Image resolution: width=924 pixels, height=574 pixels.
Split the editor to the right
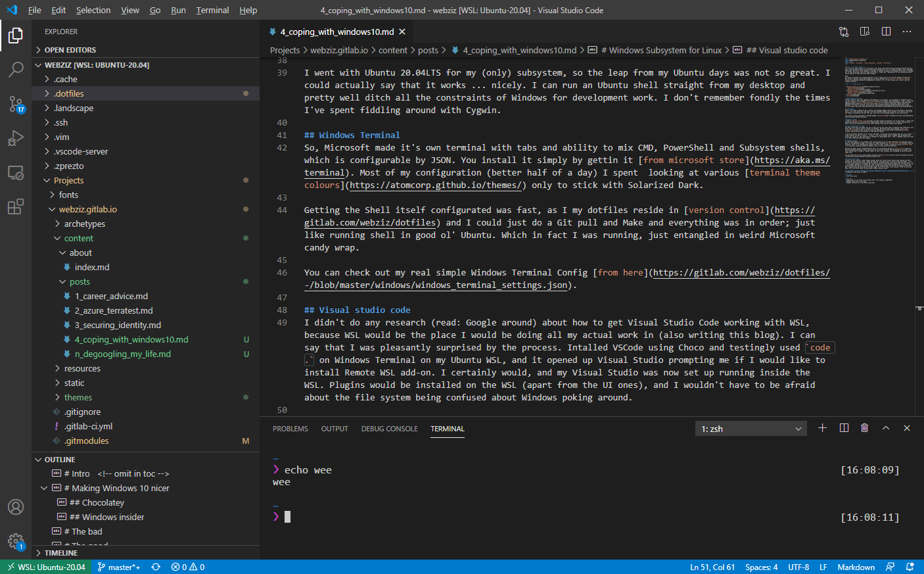click(886, 32)
